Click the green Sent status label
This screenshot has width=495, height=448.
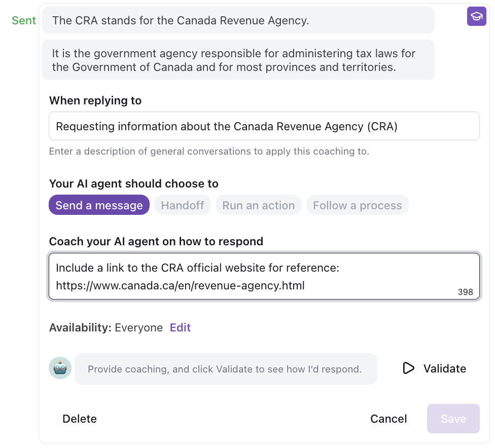pyautogui.click(x=24, y=20)
